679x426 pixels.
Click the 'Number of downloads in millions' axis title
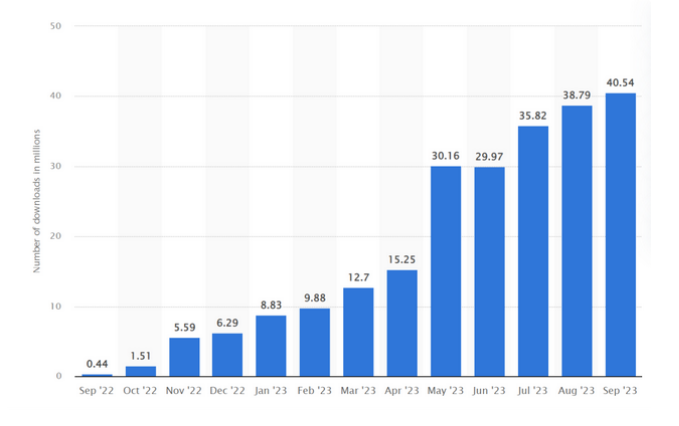point(36,201)
